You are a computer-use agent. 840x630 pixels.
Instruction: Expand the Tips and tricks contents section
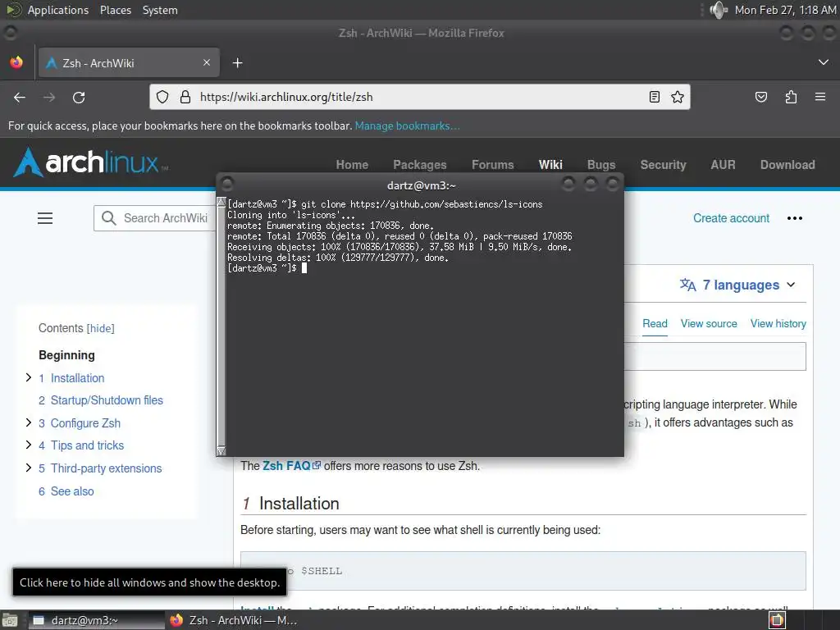tap(29, 445)
